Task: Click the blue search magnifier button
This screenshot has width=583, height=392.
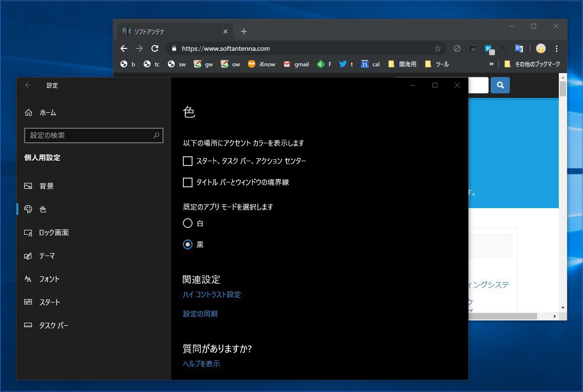Action: (x=500, y=85)
